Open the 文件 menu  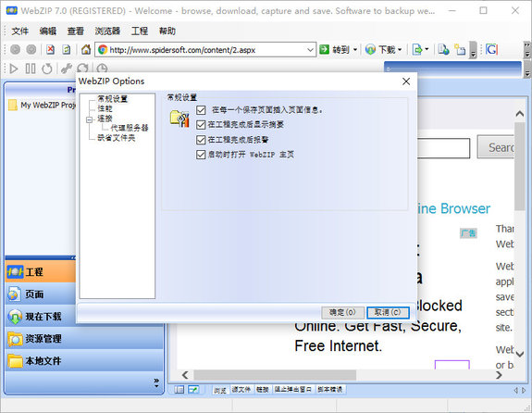(20, 31)
